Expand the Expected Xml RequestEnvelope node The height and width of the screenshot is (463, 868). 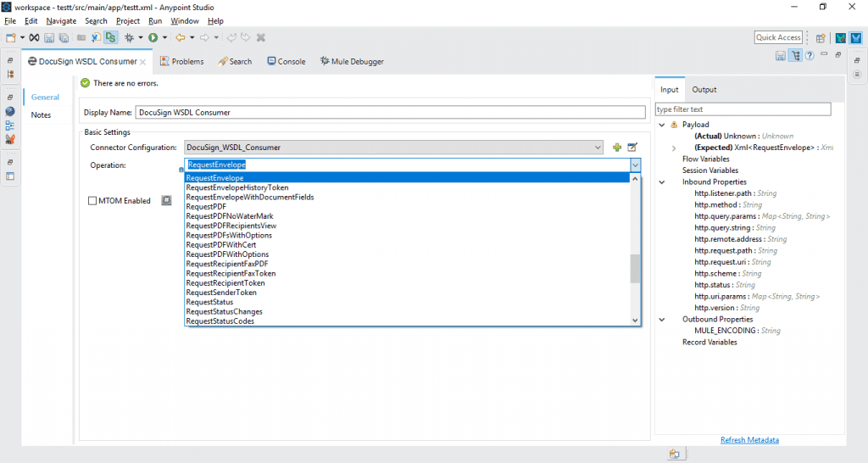[x=674, y=148]
